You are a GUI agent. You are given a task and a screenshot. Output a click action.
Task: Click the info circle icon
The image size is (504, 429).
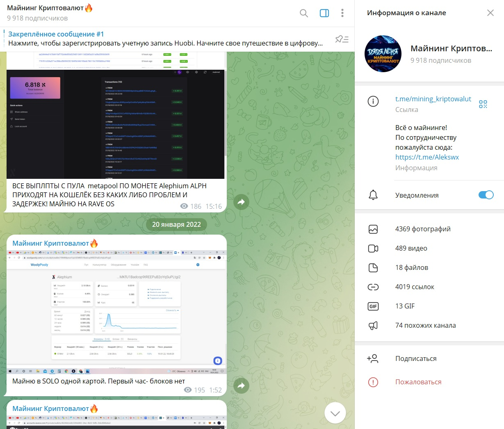(373, 101)
